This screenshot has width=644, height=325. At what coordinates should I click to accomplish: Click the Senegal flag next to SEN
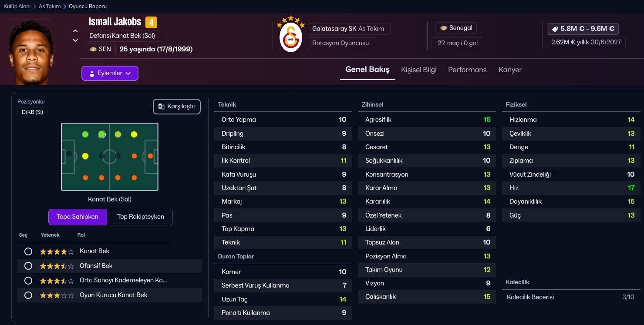click(x=93, y=49)
